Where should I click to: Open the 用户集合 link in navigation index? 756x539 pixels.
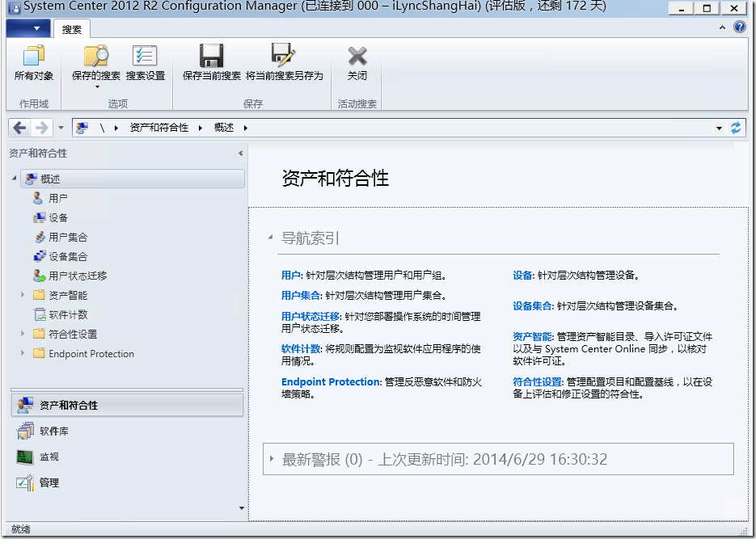coord(300,295)
